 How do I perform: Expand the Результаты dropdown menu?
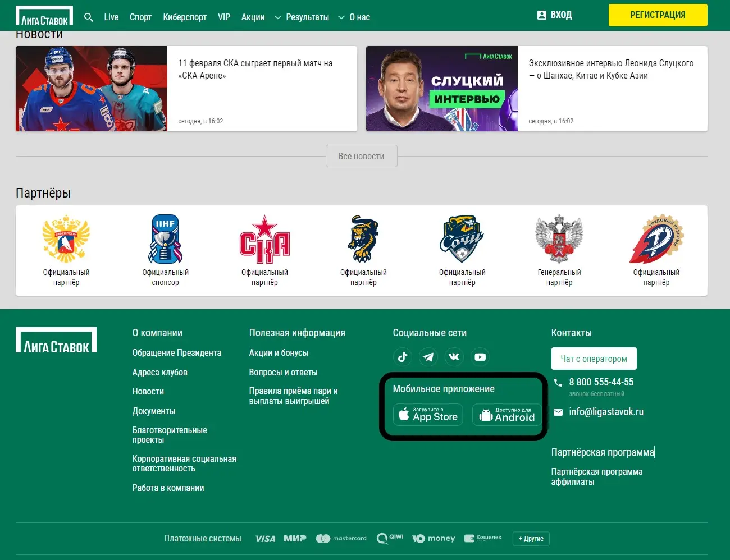pyautogui.click(x=302, y=17)
